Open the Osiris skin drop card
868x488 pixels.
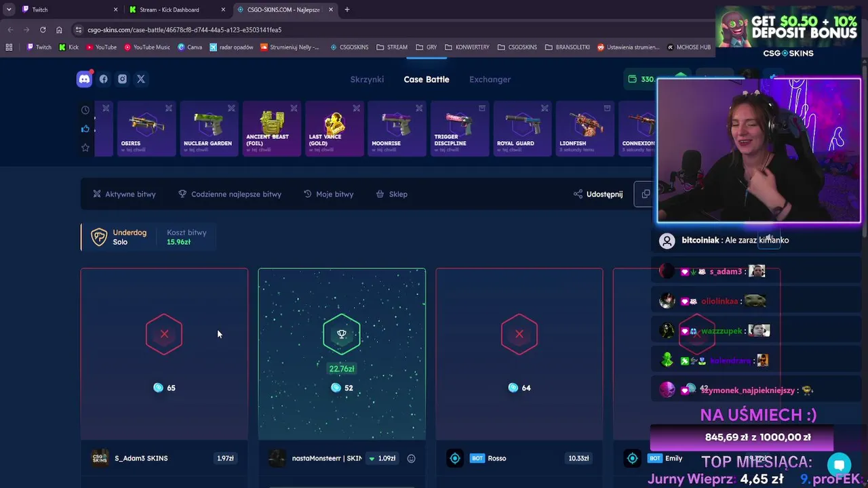coord(146,129)
